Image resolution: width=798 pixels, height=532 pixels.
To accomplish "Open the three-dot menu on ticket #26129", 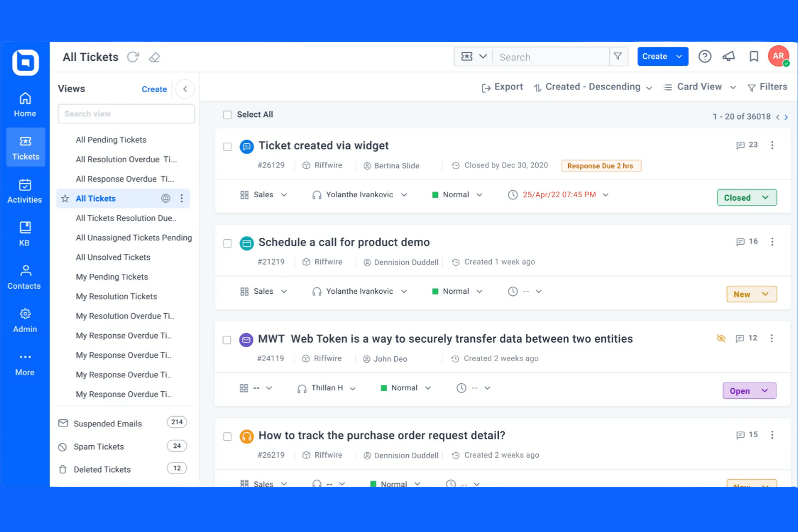I will [x=772, y=145].
